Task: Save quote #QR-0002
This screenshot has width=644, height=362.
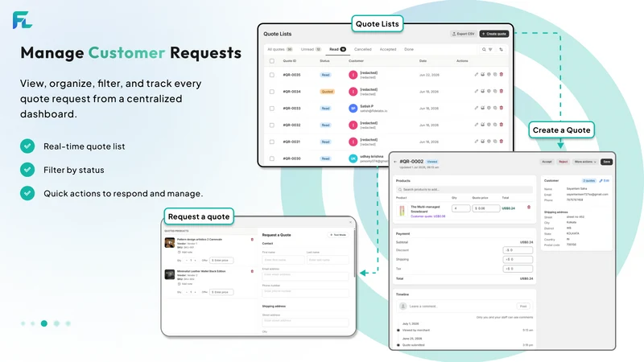Action: tap(607, 162)
